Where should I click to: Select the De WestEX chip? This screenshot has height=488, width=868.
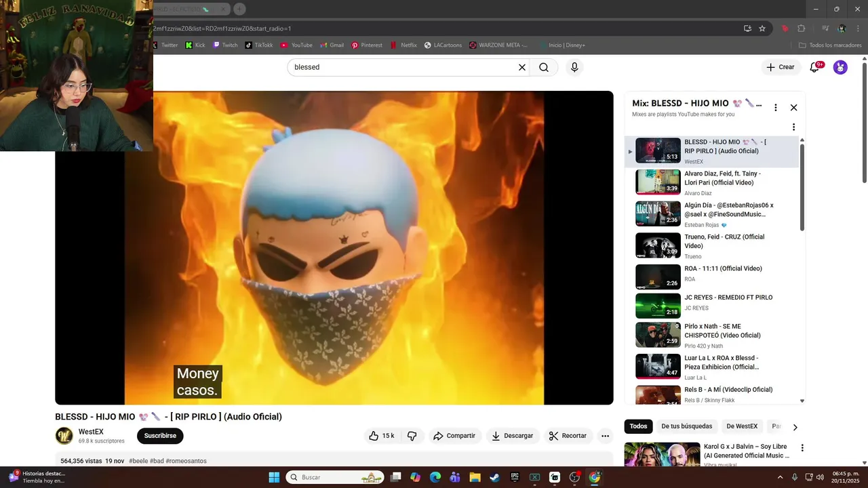742,426
